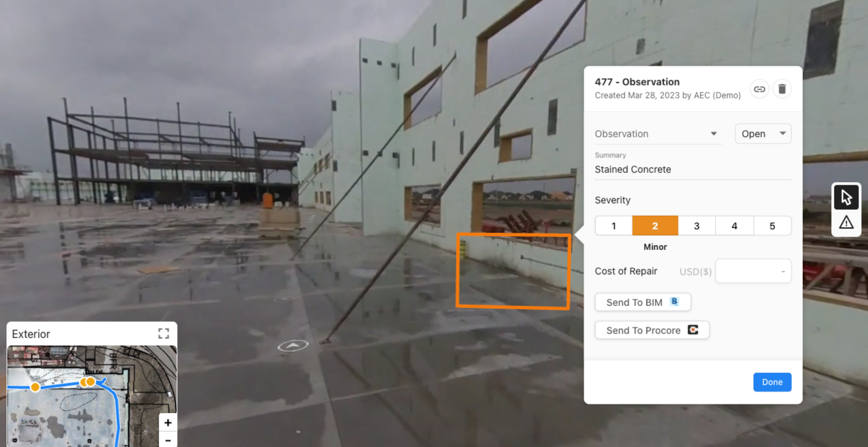
Task: Zoom in on the minimap
Action: (x=168, y=423)
